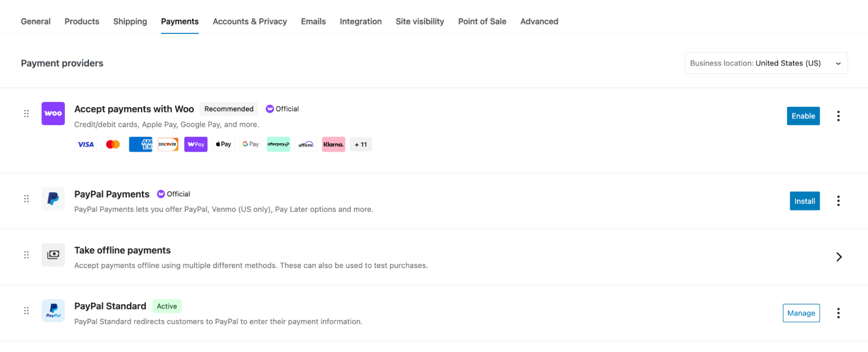Screen dimensions: 868x352
Task: Click the offline payments cash icon
Action: coord(53,255)
